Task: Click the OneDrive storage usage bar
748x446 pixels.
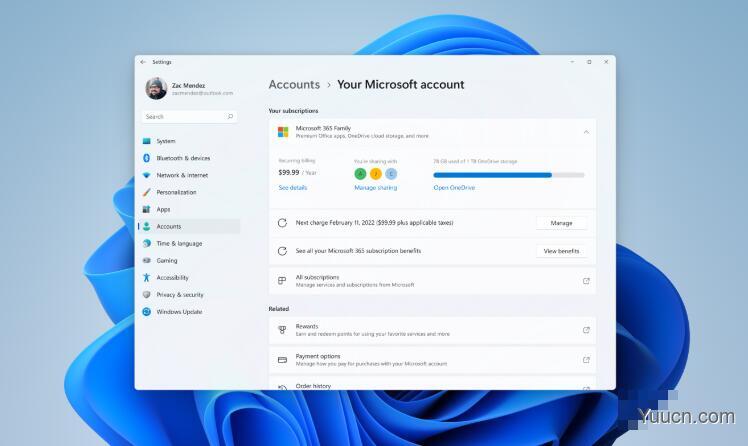Action: [509, 175]
